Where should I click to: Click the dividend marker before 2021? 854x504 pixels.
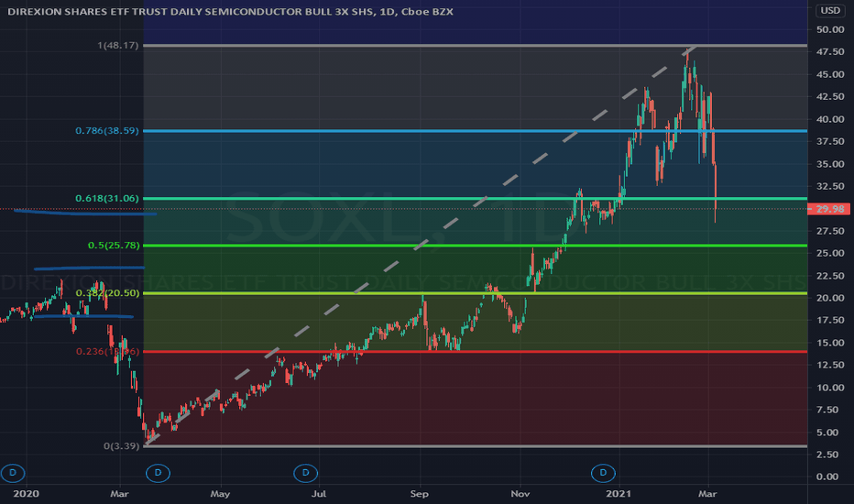[x=603, y=473]
